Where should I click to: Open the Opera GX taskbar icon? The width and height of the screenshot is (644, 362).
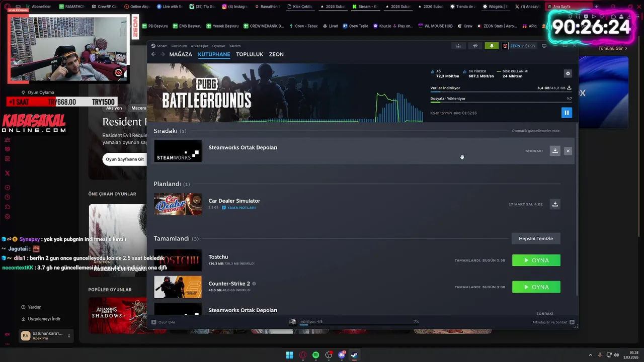[x=303, y=355]
